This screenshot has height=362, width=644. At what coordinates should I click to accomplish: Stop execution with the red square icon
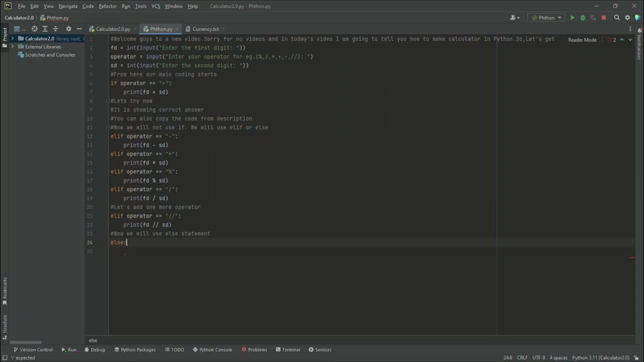click(604, 18)
